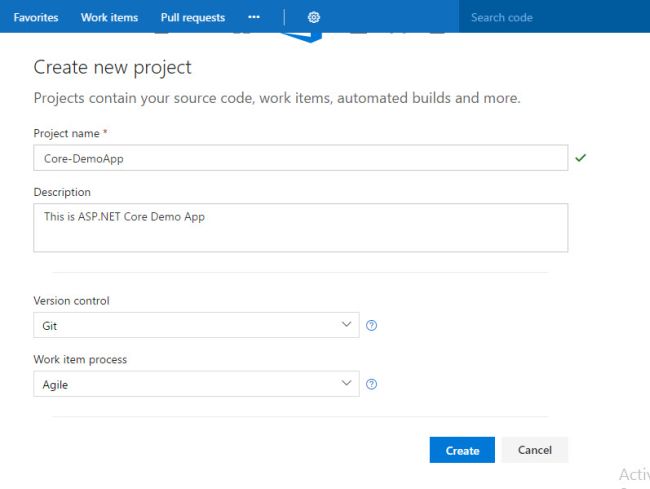The width and height of the screenshot is (650, 489).
Task: Open the Favorites menu
Action: click(36, 17)
